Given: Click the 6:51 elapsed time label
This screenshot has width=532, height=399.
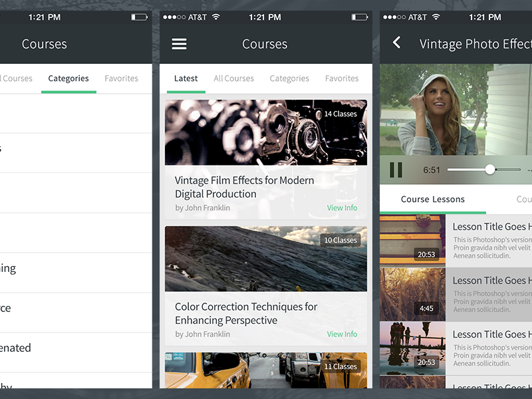Looking at the screenshot, I should coord(431,170).
